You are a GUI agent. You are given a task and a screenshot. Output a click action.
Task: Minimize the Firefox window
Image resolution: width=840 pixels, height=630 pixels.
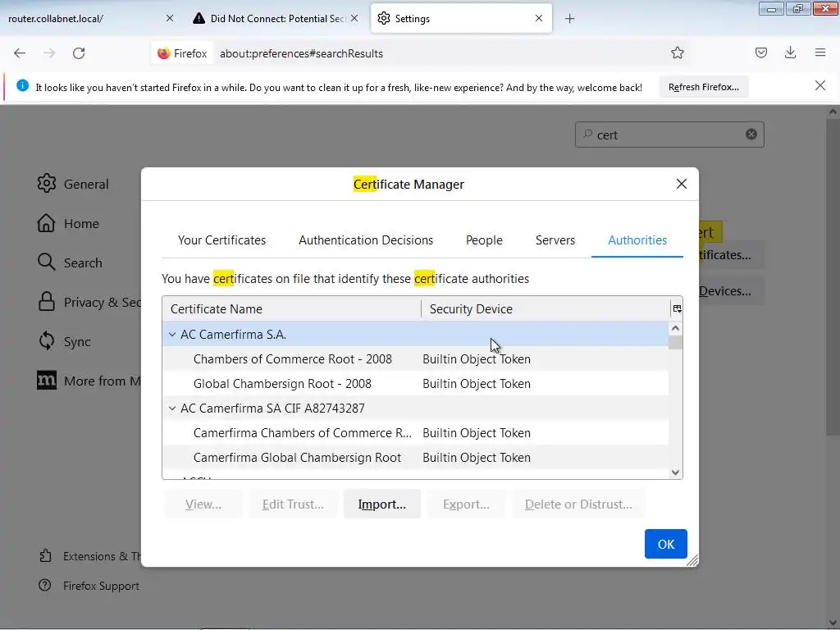coord(771,8)
